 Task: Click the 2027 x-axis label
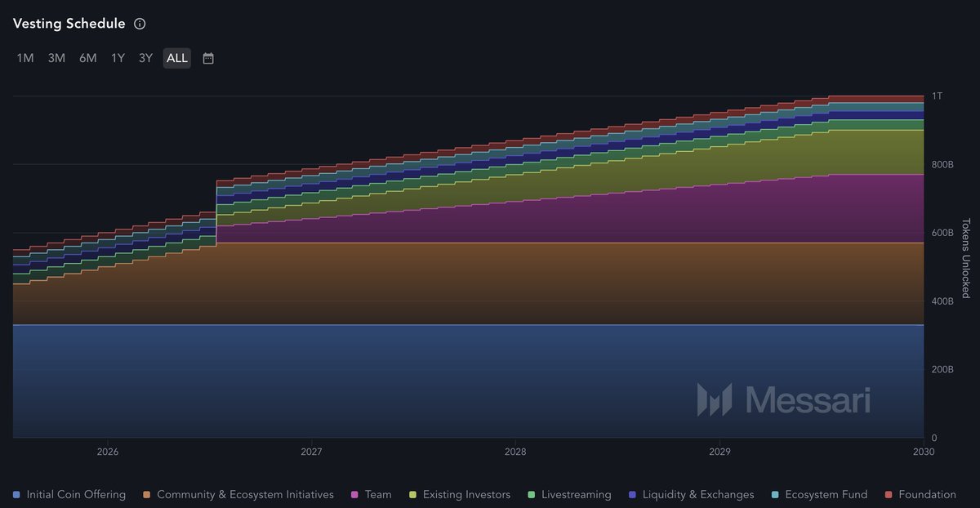311,451
